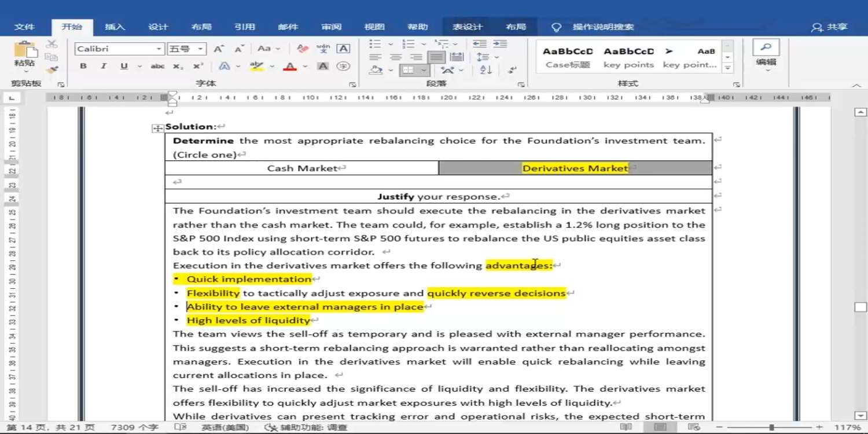Screen dimensions: 868x434
Task: Expand the styles gallery more arrow
Action: click(728, 68)
